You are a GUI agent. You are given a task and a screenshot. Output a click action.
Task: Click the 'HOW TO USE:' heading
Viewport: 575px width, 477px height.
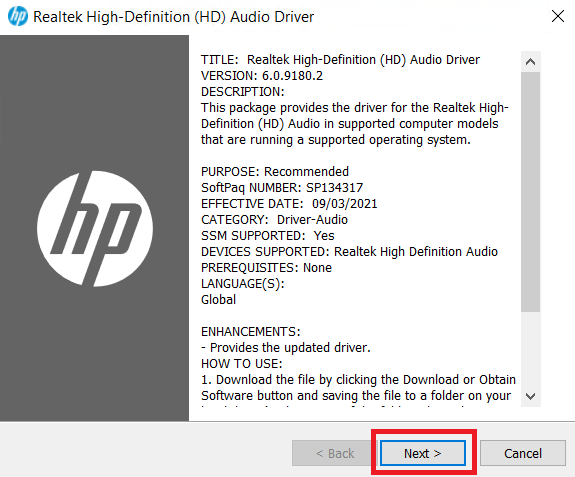(x=242, y=364)
